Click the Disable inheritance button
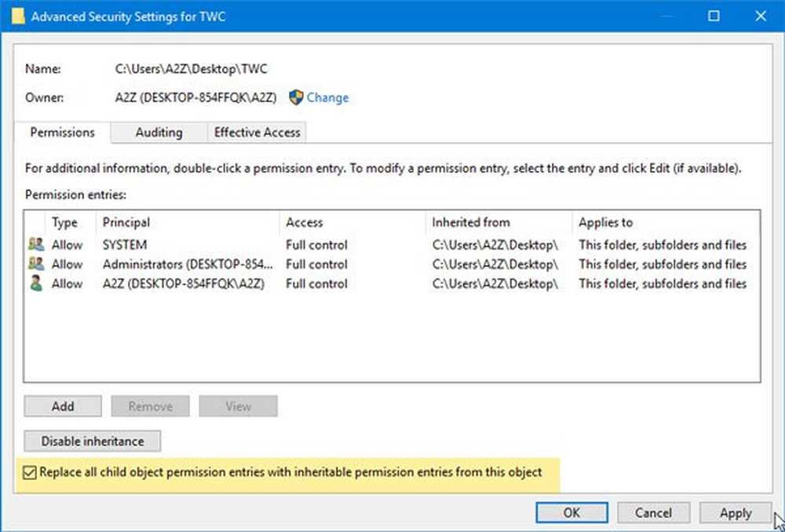 pyautogui.click(x=93, y=441)
